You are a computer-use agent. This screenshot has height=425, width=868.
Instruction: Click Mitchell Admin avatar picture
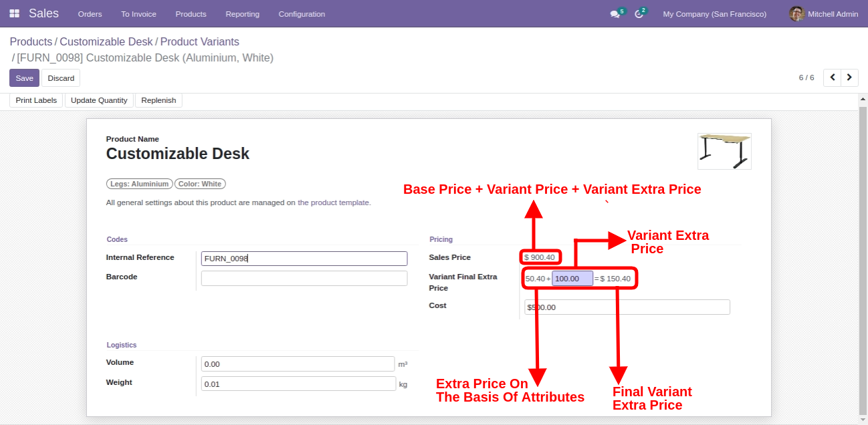point(796,14)
